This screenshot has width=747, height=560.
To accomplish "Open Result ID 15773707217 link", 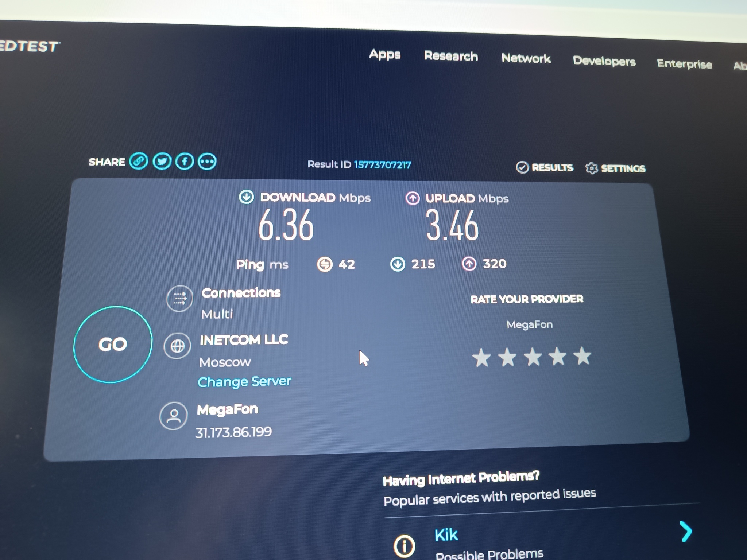I will pyautogui.click(x=382, y=165).
